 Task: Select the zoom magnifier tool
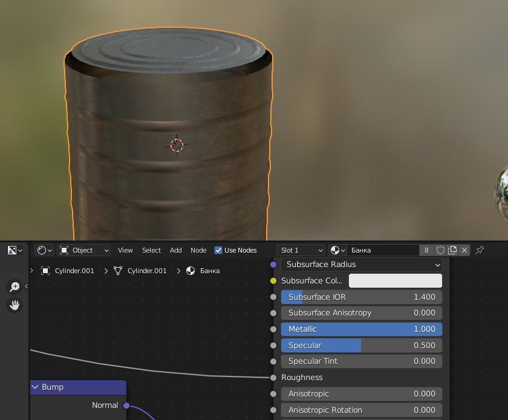click(x=15, y=287)
